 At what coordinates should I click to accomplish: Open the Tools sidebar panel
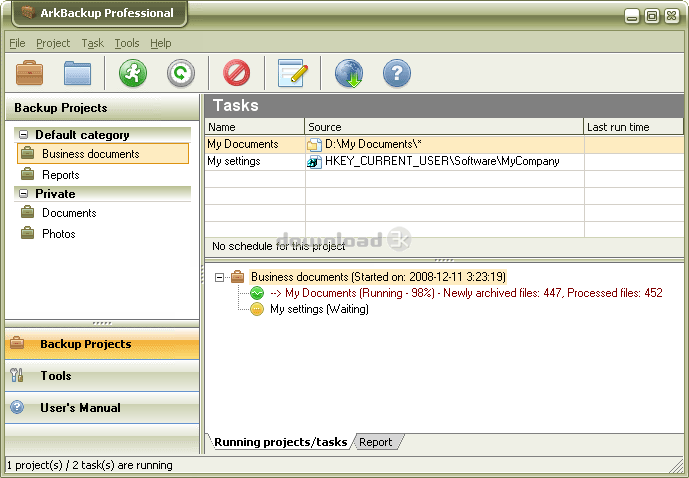pos(56,376)
